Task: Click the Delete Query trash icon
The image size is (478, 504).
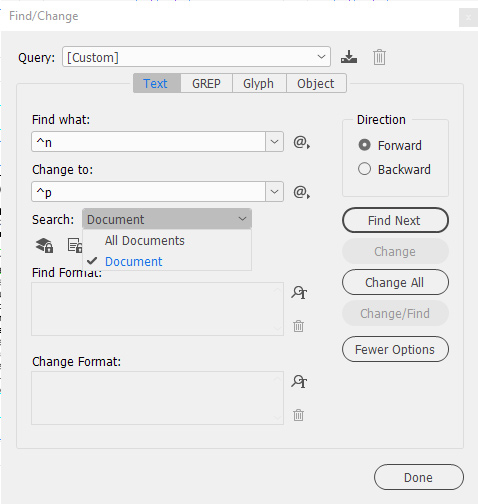Action: [379, 57]
